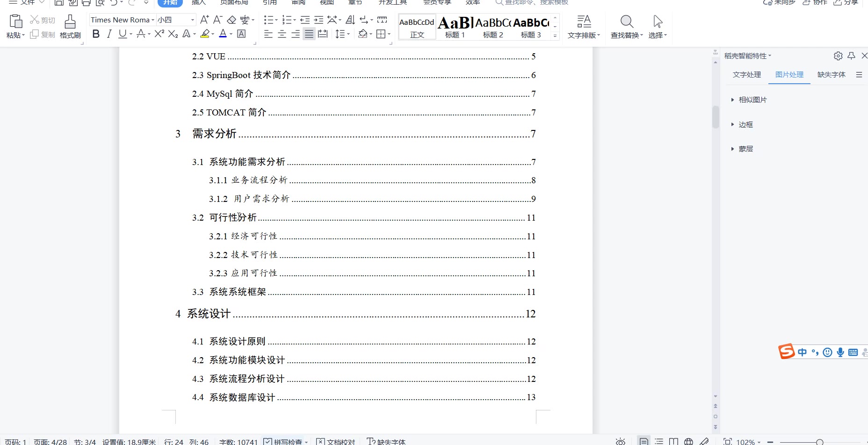The width and height of the screenshot is (868, 445).
Task: Open borders dropdown
Action: coord(389,34)
